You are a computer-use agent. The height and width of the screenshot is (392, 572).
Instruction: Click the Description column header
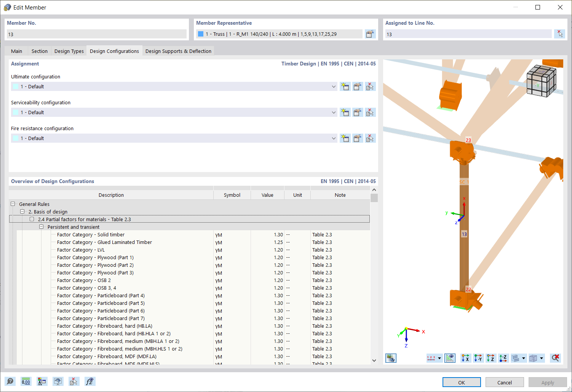pos(111,195)
